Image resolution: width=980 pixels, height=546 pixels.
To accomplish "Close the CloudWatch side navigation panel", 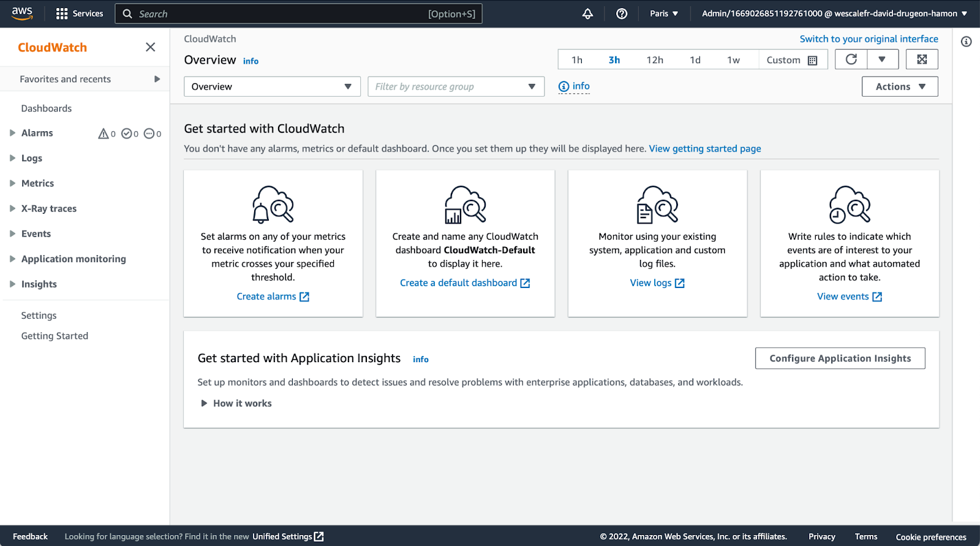I will click(x=151, y=47).
